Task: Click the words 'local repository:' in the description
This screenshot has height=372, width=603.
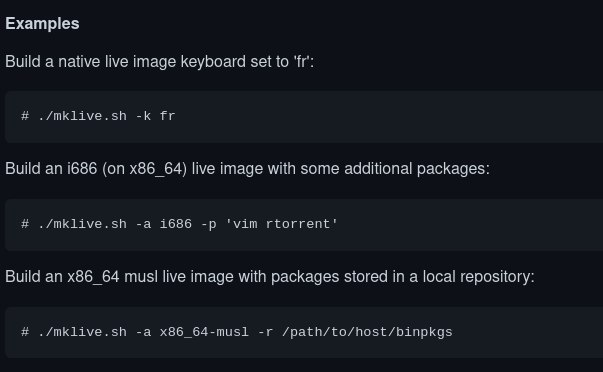Action: click(x=478, y=277)
